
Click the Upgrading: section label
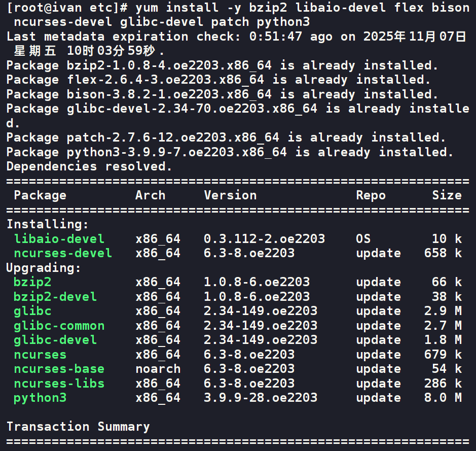tap(44, 268)
